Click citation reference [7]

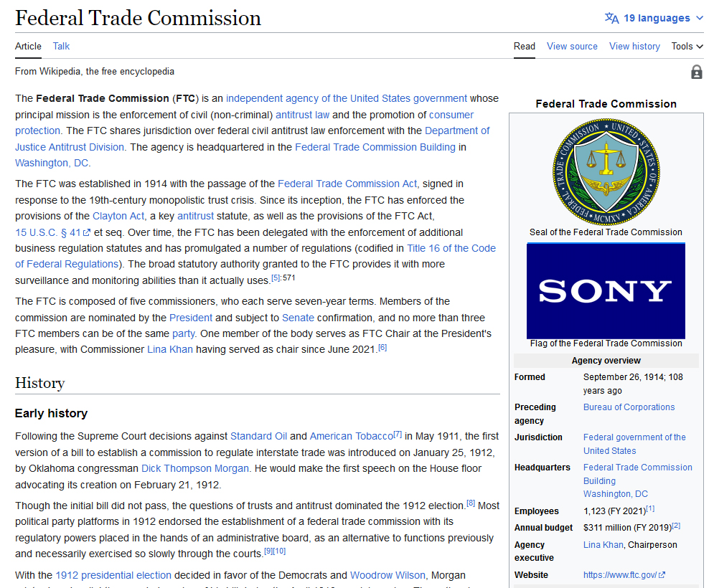[398, 434]
